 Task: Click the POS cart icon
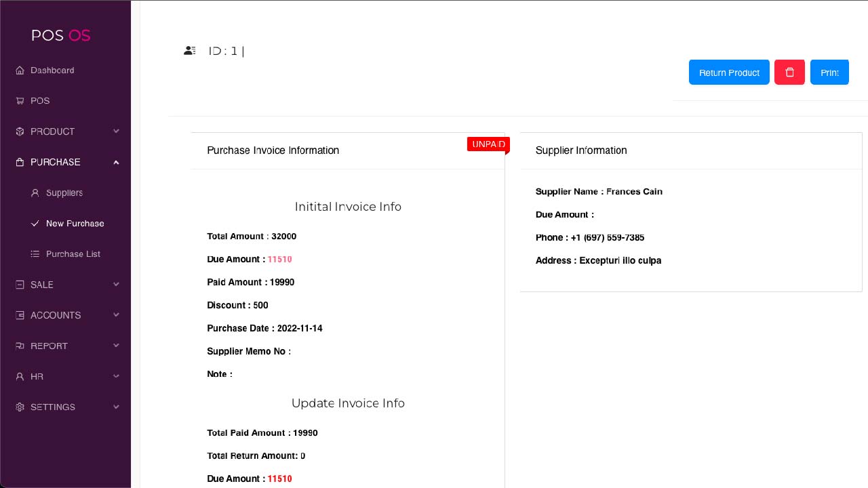(20, 101)
